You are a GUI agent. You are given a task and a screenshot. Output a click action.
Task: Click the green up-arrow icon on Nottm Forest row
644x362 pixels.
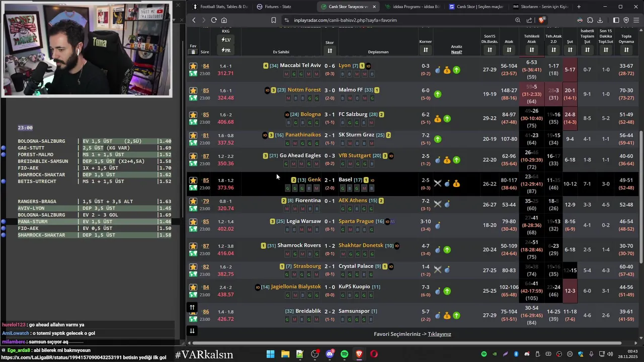click(x=438, y=94)
